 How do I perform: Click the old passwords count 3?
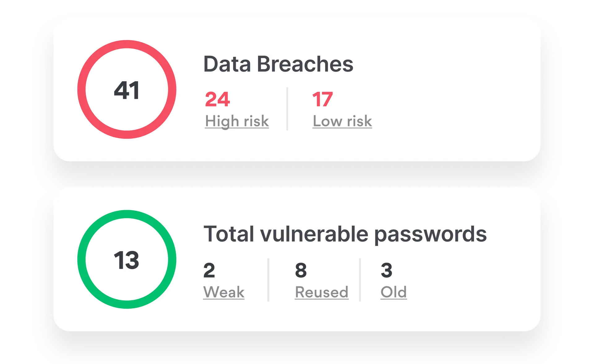386,270
